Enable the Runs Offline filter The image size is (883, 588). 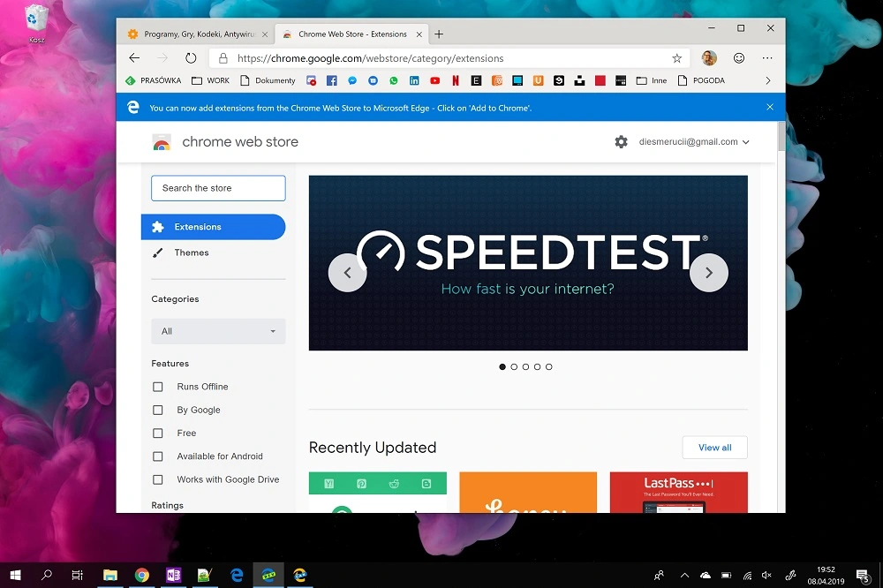157,387
